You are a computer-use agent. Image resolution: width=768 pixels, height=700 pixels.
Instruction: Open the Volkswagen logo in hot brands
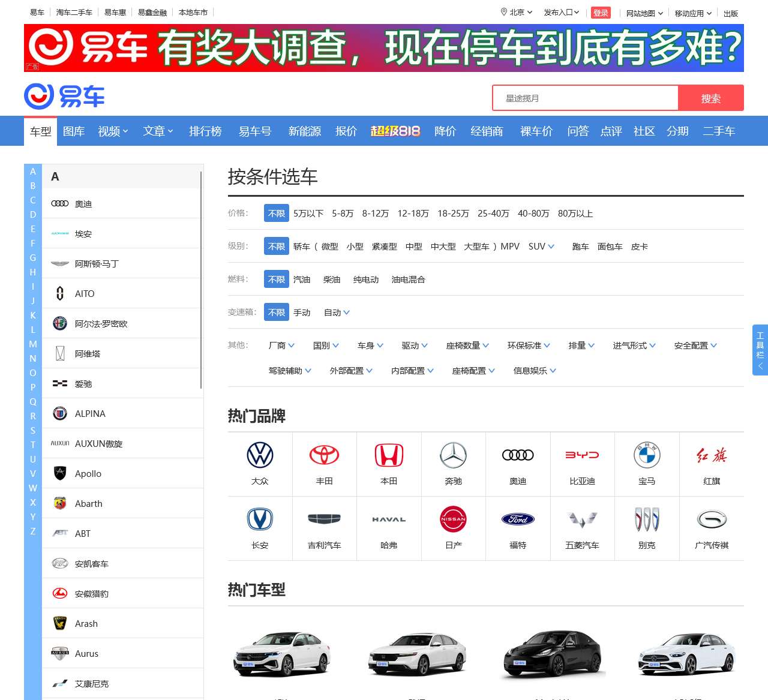[x=260, y=455]
